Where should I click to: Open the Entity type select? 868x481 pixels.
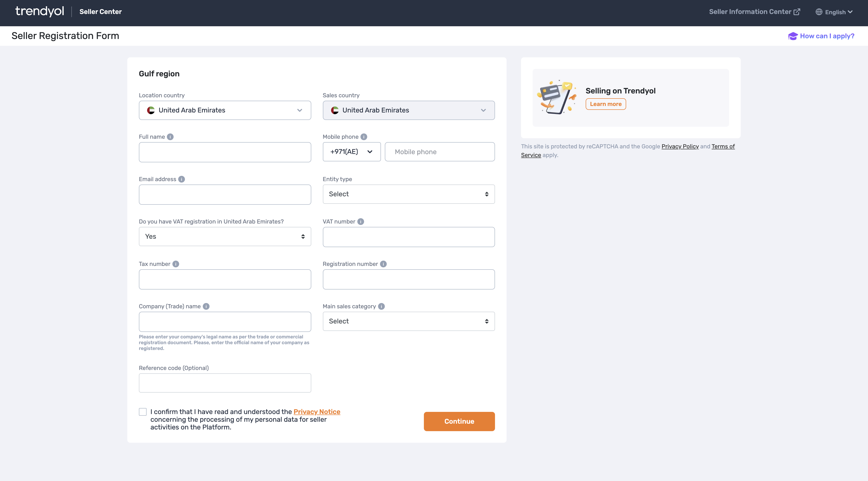coord(409,194)
